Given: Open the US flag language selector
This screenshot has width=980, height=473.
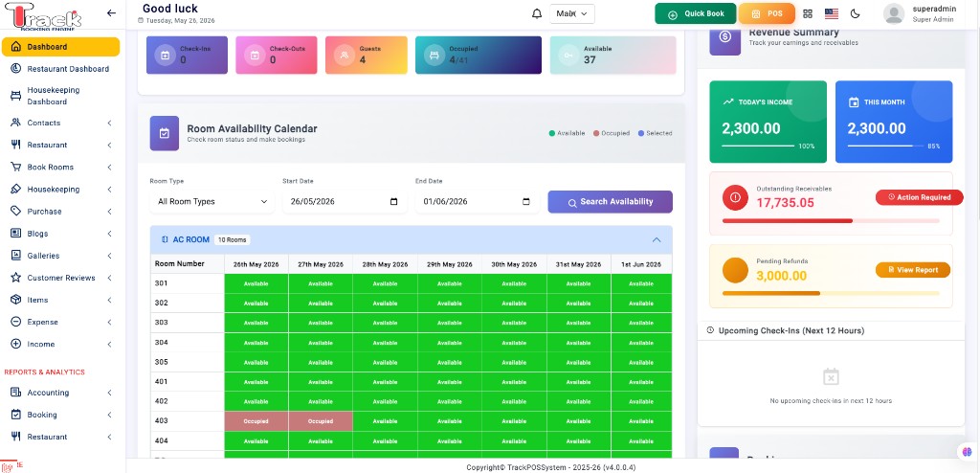Looking at the screenshot, I should [x=832, y=13].
